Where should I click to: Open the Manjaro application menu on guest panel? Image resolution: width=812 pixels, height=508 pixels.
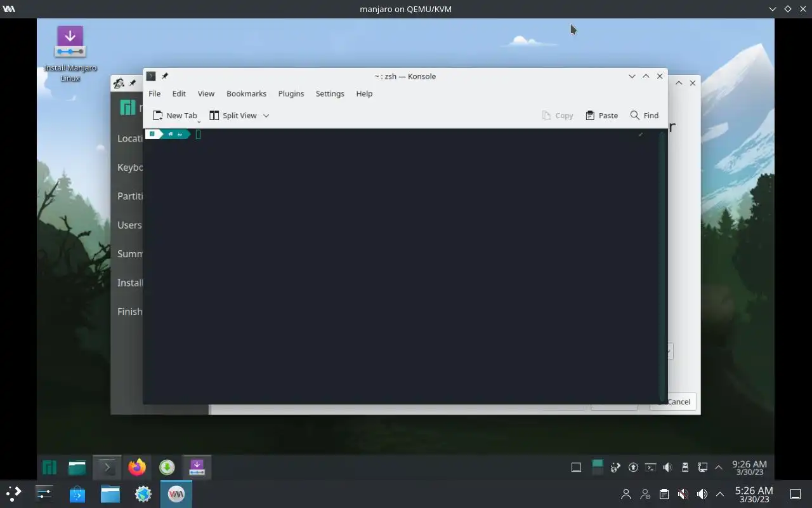49,468
